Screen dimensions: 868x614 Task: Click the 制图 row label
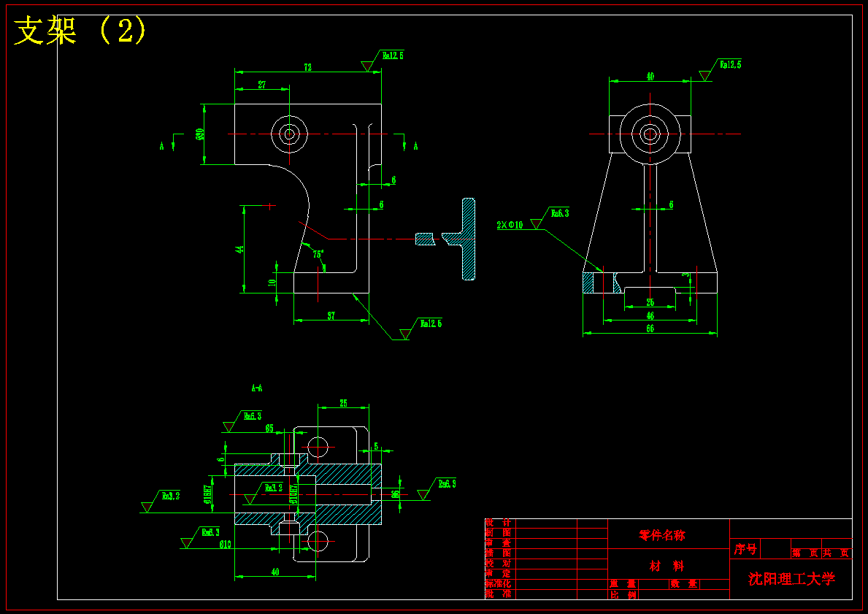(498, 533)
